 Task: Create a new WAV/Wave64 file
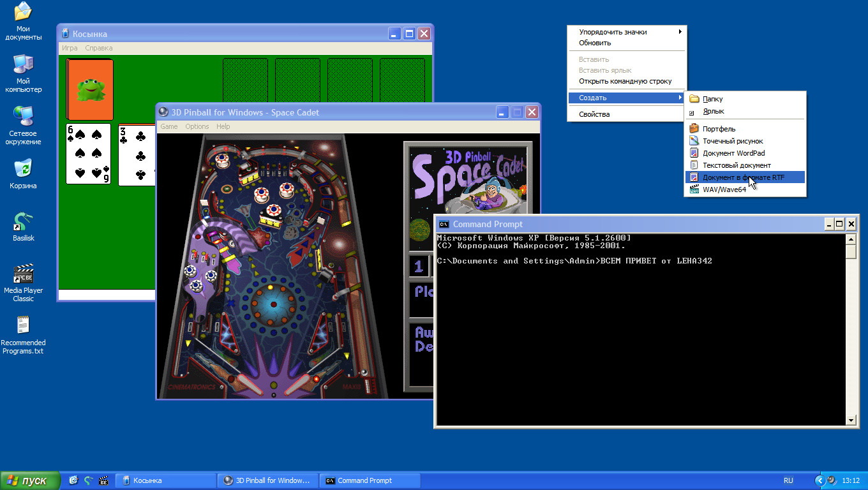(x=745, y=189)
